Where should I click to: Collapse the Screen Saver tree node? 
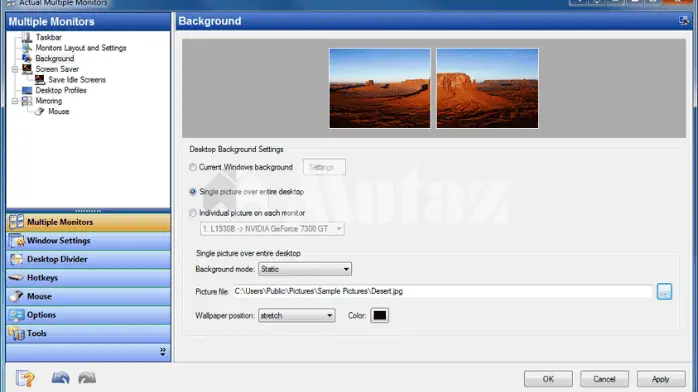(x=15, y=69)
